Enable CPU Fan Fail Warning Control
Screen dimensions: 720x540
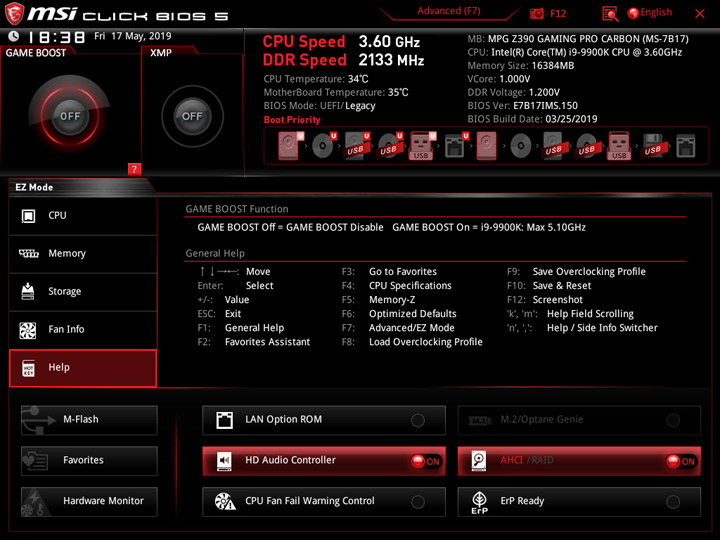pyautogui.click(x=324, y=501)
